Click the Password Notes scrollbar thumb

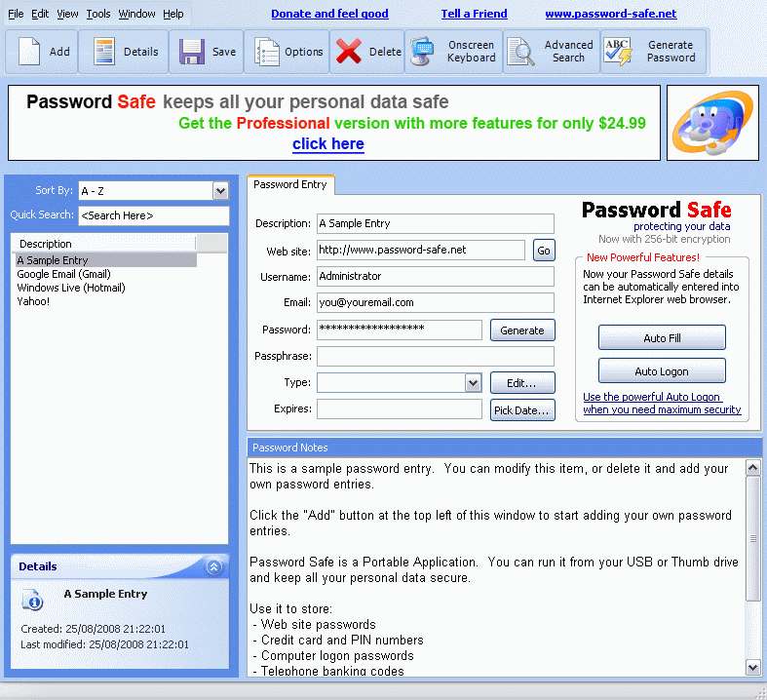[x=752, y=538]
